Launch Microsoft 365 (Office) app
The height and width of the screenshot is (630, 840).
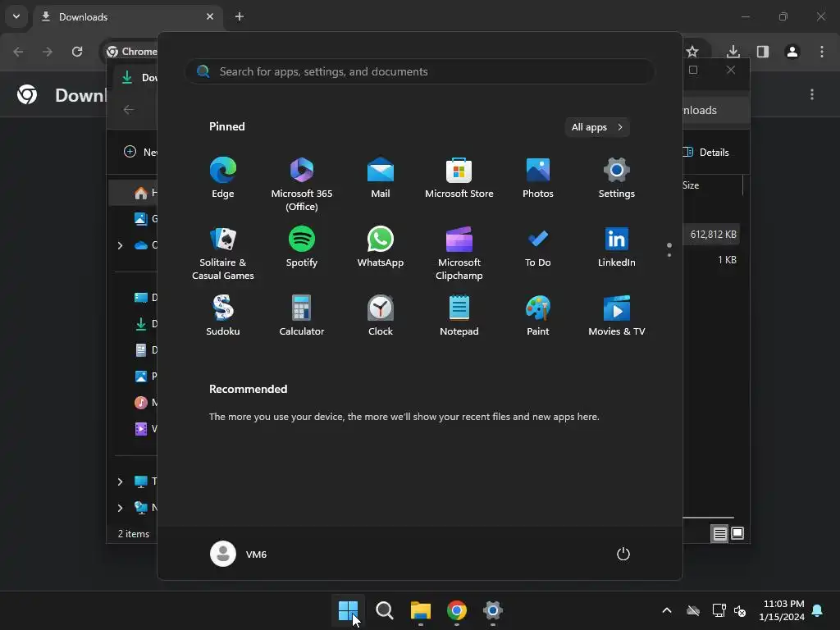(x=302, y=185)
